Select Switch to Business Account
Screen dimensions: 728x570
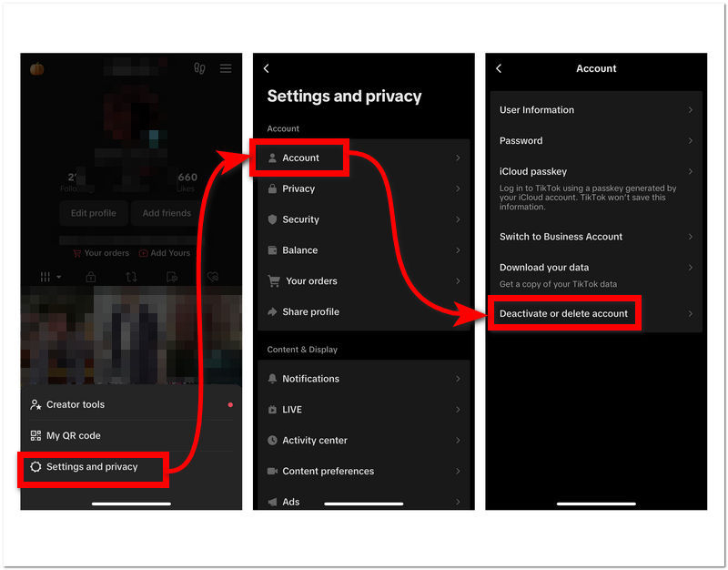coord(596,237)
